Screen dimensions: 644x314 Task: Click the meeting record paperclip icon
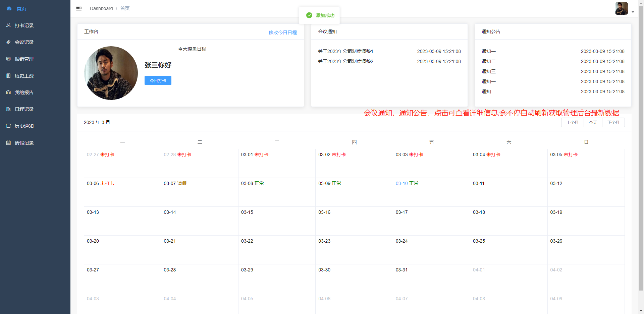[8, 42]
